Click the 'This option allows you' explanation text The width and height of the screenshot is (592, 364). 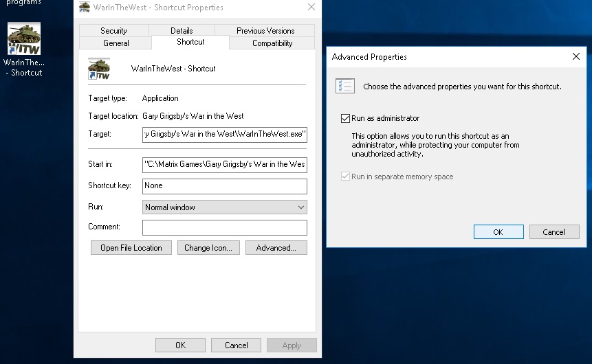435,145
